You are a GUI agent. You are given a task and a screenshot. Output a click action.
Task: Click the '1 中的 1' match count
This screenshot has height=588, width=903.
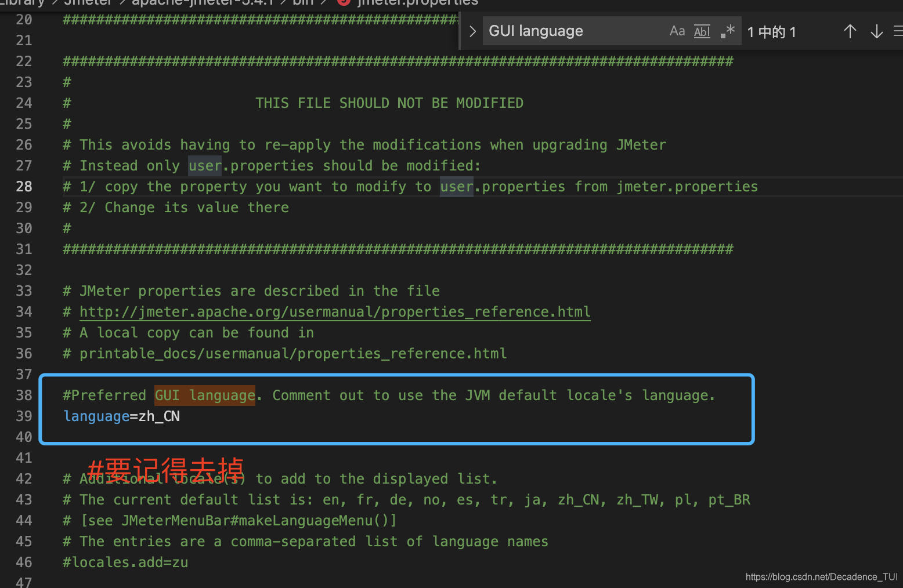[x=771, y=32]
